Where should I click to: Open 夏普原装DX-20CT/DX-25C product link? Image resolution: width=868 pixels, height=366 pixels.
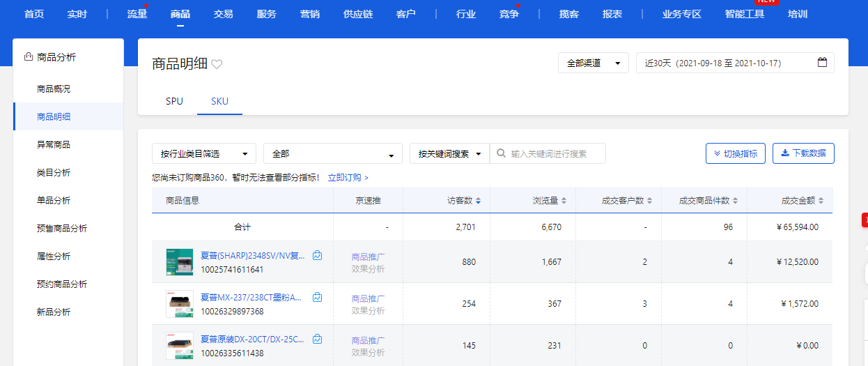(x=253, y=340)
